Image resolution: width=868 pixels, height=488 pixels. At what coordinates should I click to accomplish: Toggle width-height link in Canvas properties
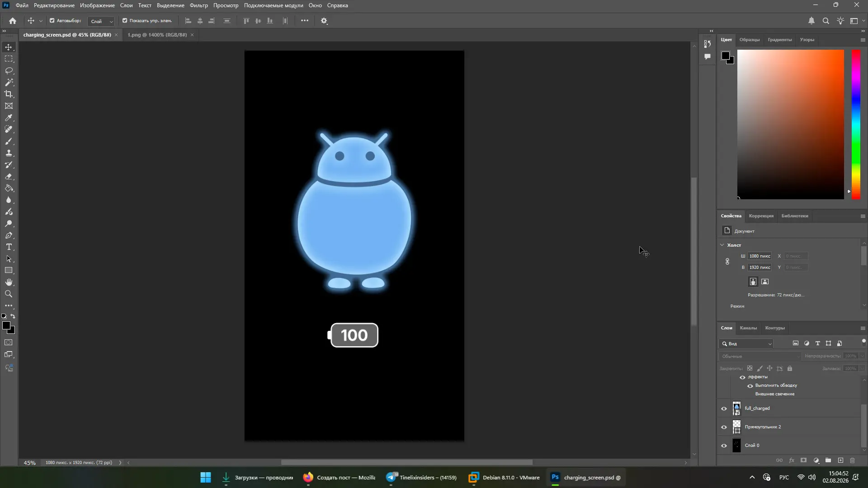727,262
